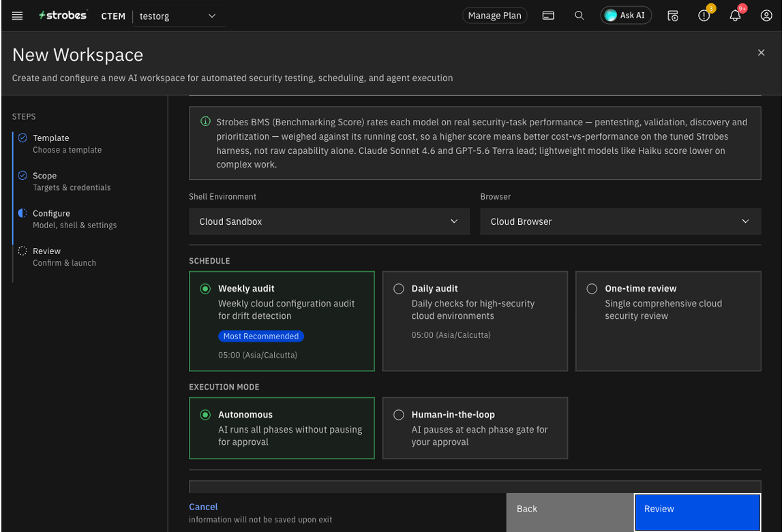Click the Browser field label
784x532 pixels.
pos(496,197)
